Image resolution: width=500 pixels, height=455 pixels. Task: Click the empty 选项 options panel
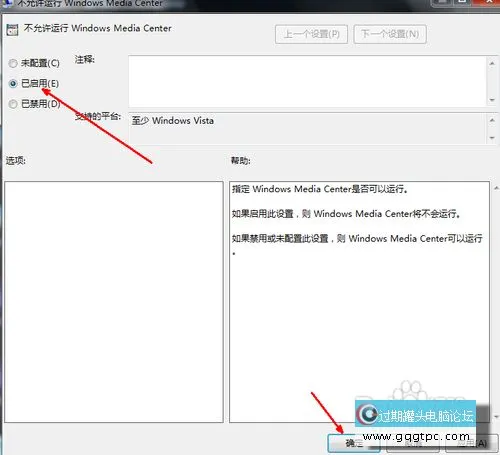pos(114,302)
